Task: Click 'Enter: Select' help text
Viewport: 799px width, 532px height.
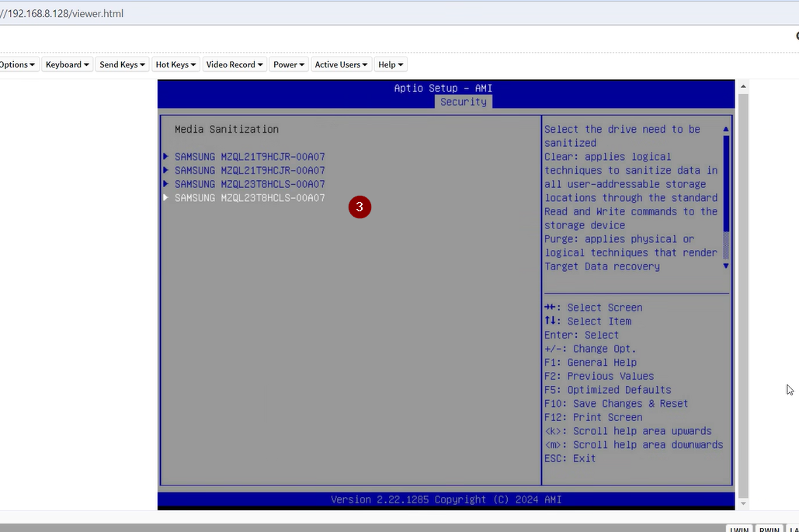Action: click(582, 335)
